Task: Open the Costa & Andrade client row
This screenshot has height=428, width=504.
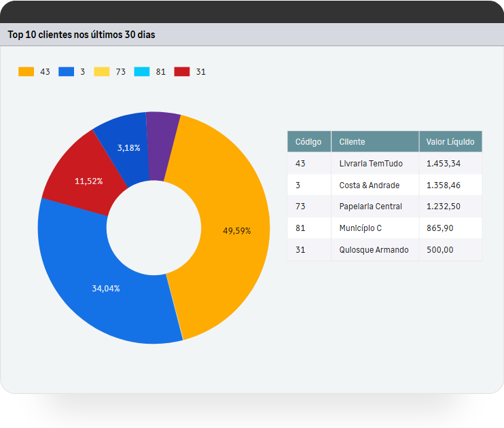Action: click(x=370, y=185)
